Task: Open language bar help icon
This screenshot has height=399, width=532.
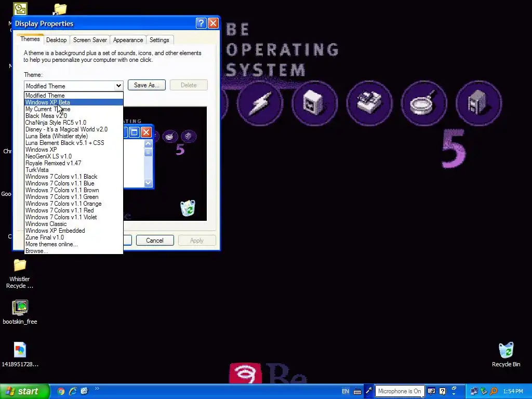Action: [443, 391]
